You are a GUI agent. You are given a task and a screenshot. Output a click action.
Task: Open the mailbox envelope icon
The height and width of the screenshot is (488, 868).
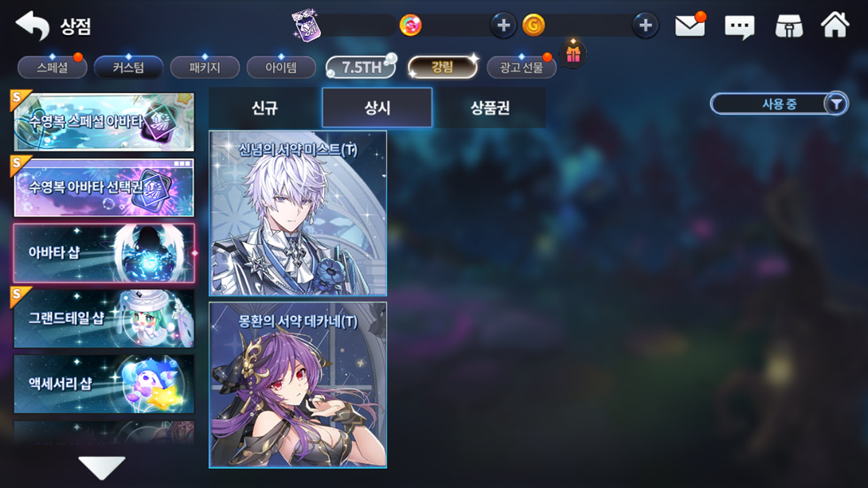[x=690, y=25]
